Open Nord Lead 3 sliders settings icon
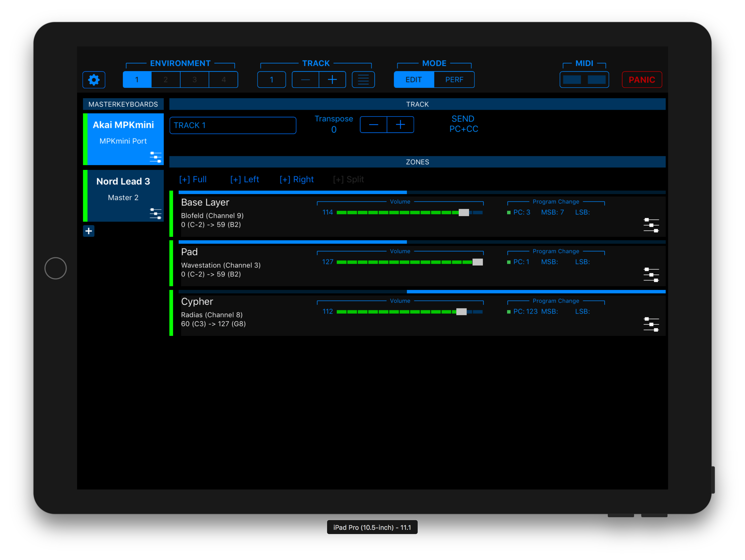 (x=155, y=213)
